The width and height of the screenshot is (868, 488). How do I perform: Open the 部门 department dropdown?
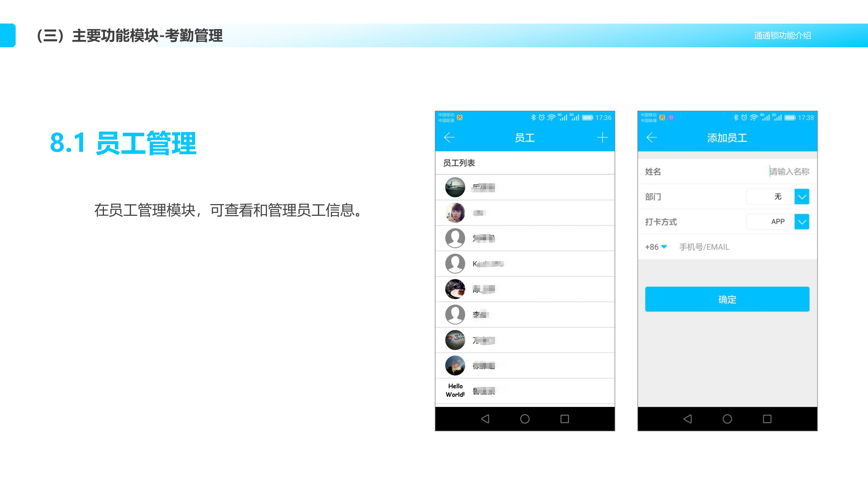point(802,197)
